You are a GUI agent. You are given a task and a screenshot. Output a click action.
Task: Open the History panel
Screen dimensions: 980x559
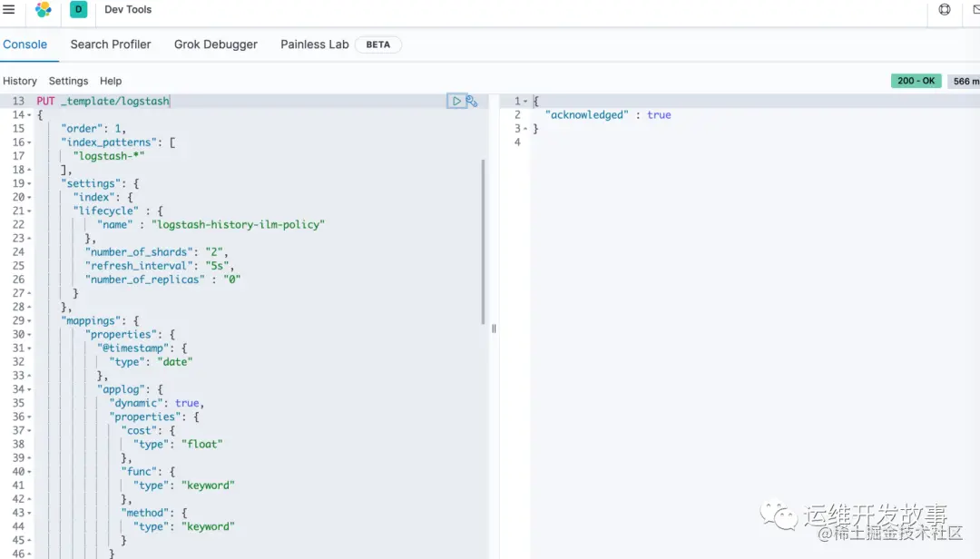pyautogui.click(x=20, y=81)
